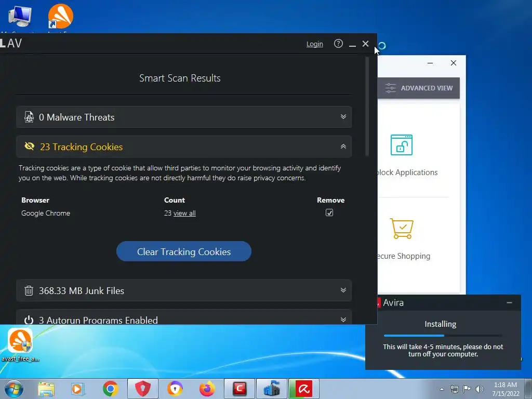Launch Firefox from the taskbar
The image size is (532, 399).
(x=207, y=389)
